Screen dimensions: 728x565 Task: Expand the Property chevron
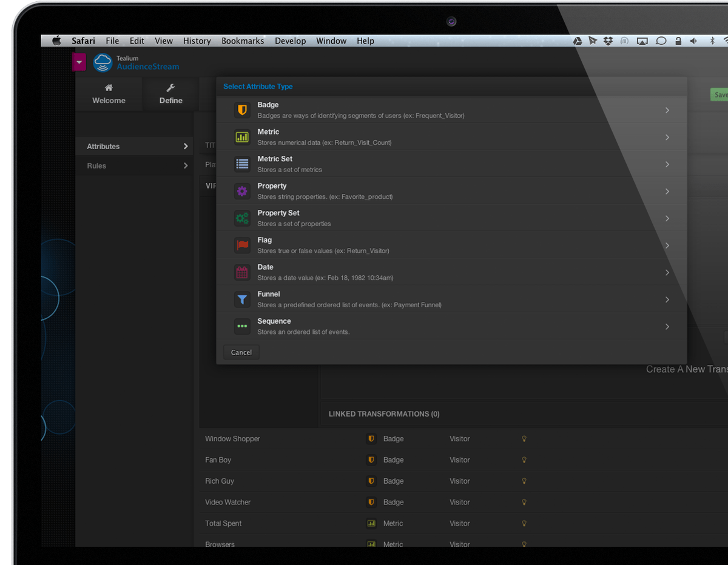[667, 192]
